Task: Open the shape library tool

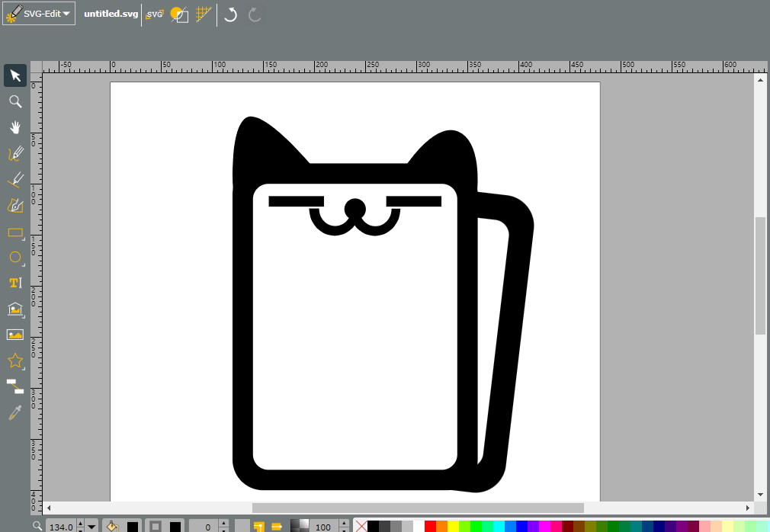Action: pyautogui.click(x=15, y=309)
